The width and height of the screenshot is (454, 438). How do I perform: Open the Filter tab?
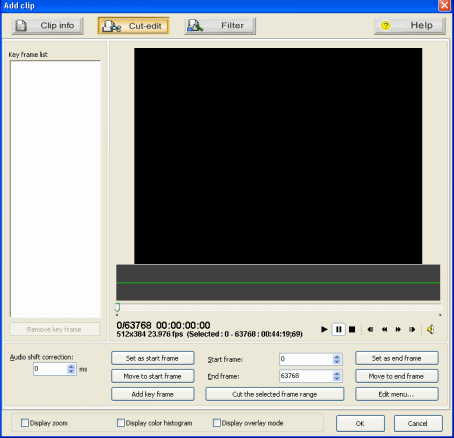pyautogui.click(x=220, y=26)
